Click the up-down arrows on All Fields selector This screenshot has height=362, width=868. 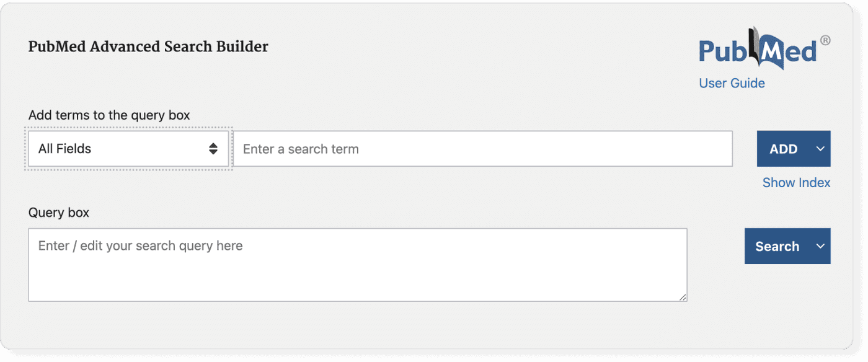tap(213, 148)
